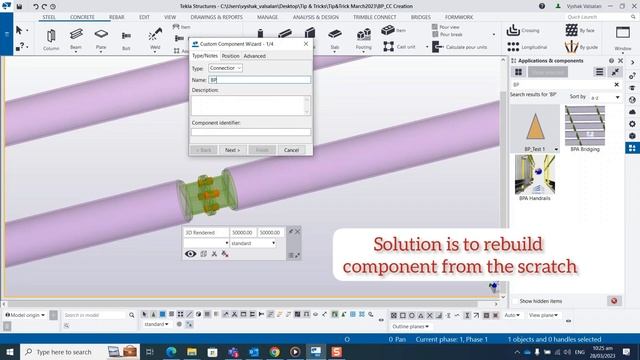Select the concrete Slab tool

335,39
